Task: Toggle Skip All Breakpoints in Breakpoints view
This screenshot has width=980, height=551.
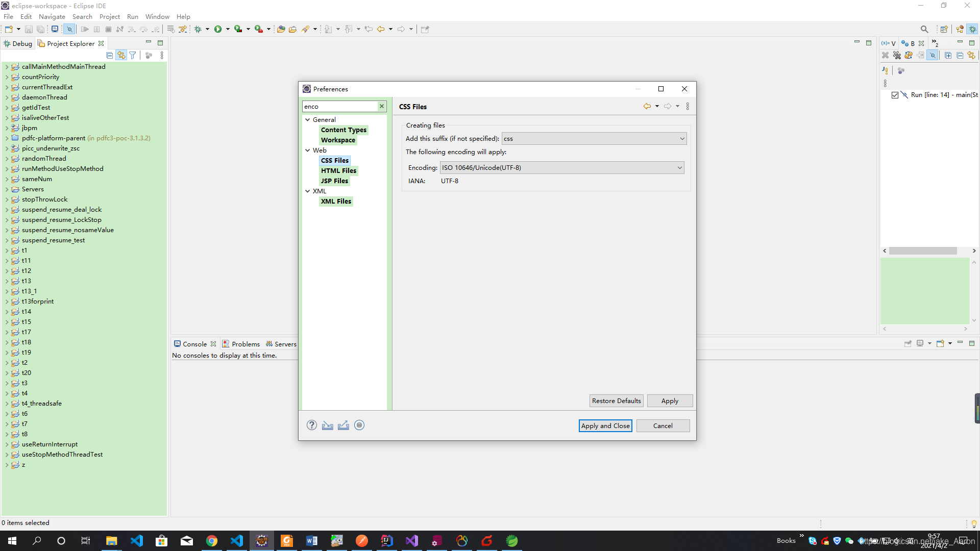Action: (x=933, y=55)
